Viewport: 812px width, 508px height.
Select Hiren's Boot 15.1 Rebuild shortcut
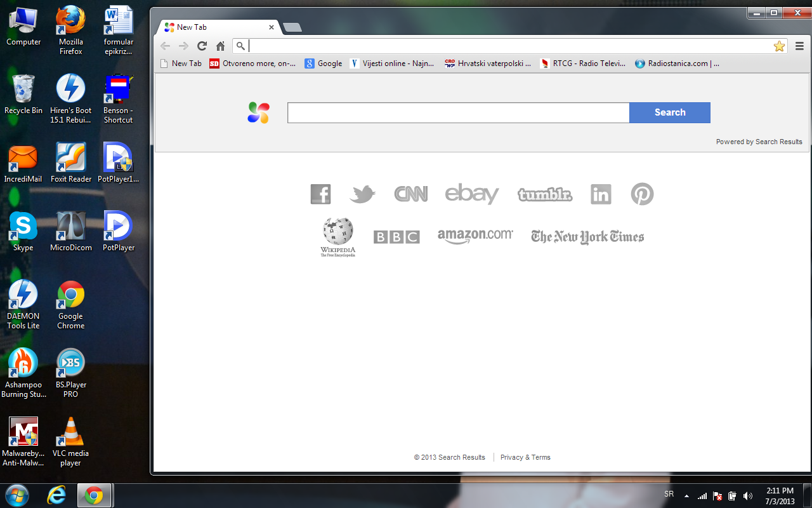coord(71,98)
